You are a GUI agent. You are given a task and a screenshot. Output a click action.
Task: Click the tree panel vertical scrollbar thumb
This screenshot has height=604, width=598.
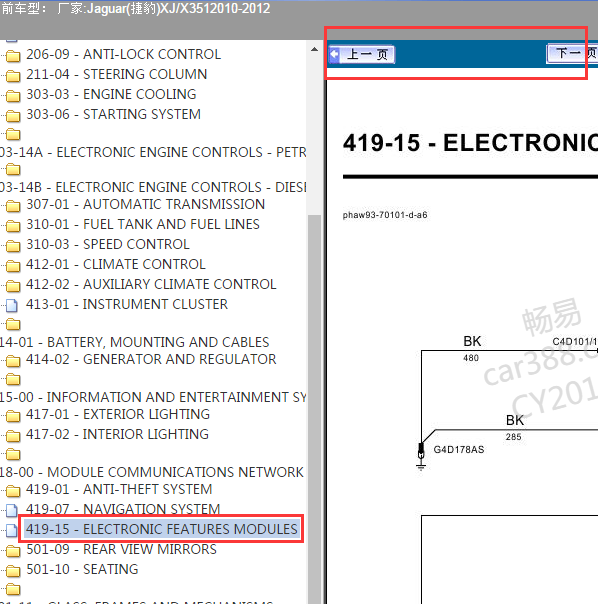pos(314,408)
